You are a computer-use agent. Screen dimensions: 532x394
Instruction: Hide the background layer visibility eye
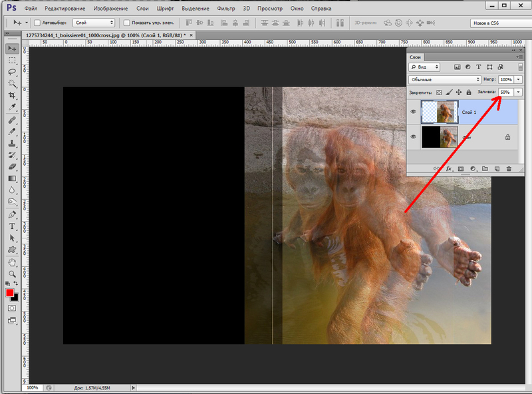coord(413,137)
